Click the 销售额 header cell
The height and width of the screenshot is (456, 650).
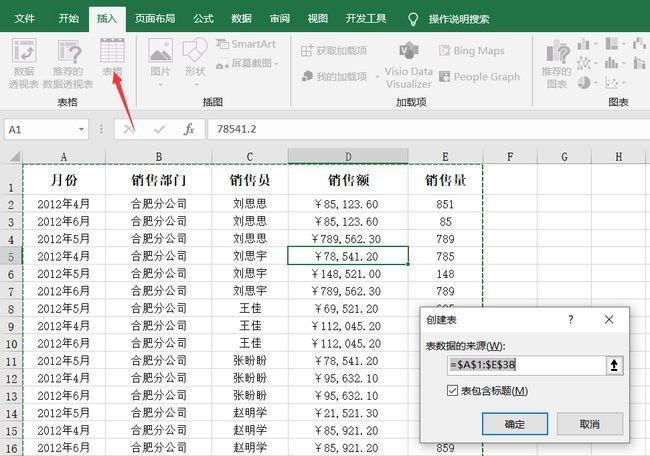click(348, 179)
